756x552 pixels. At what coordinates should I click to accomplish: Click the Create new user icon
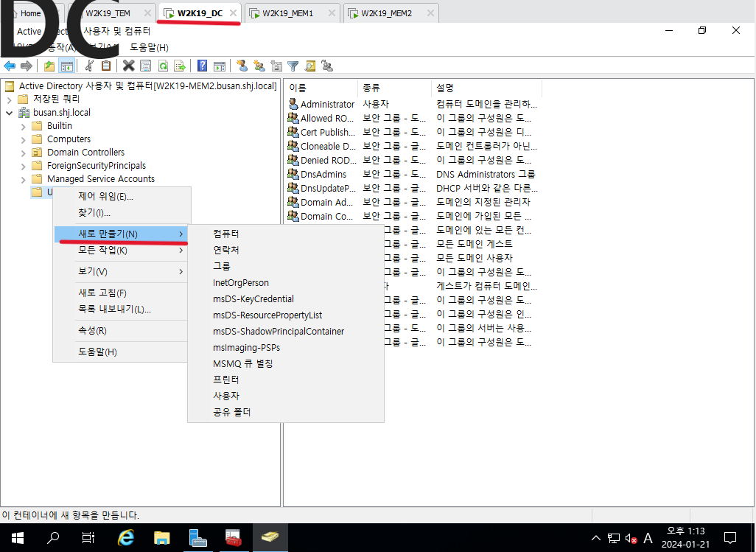[242, 66]
